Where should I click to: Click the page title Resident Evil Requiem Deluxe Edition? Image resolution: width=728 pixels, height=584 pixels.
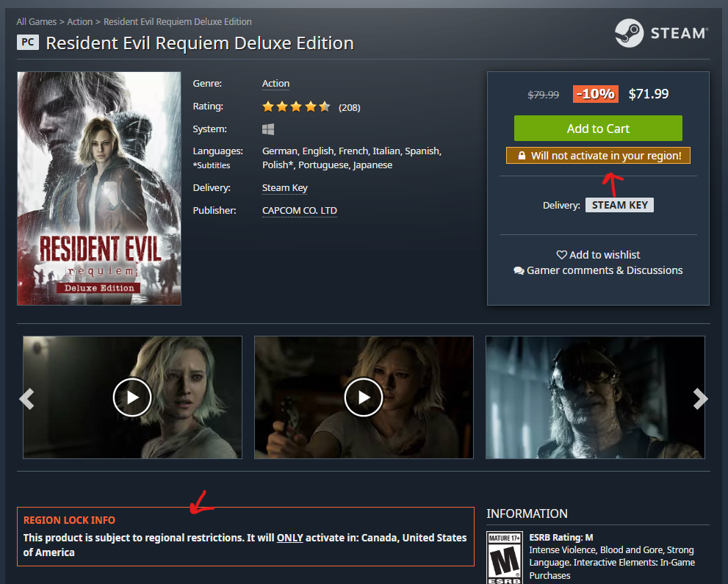[x=200, y=43]
